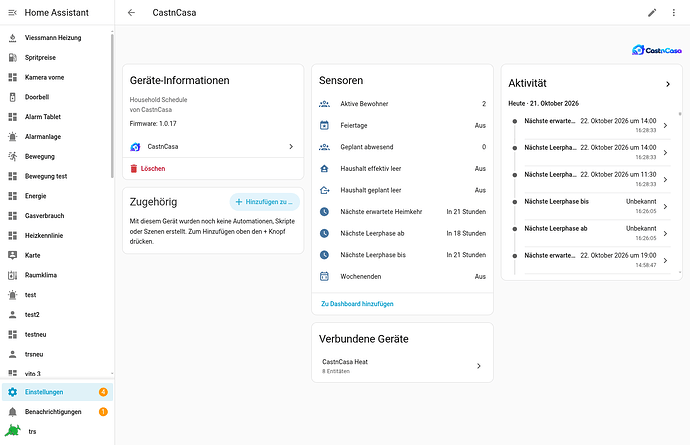Click the Haushalt effektiv leer home icon
690x445 pixels.
[324, 169]
